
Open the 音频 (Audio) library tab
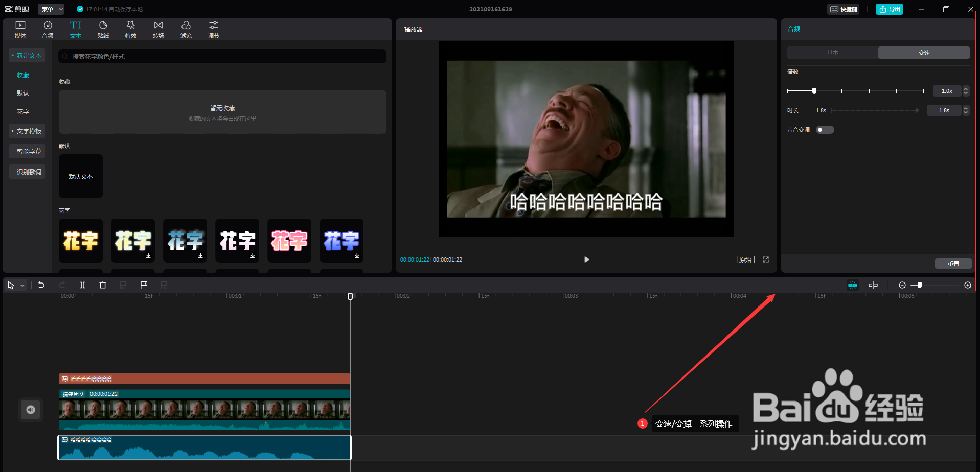tap(48, 30)
